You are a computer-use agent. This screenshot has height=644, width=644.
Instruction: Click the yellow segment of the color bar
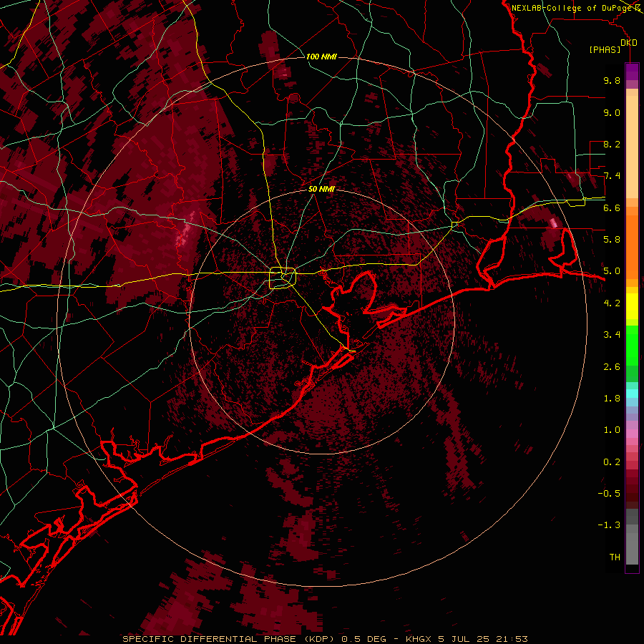coord(632,306)
